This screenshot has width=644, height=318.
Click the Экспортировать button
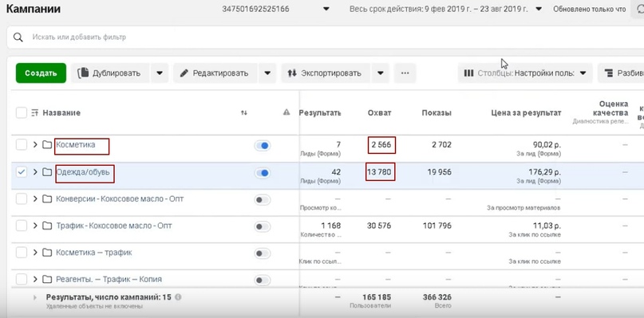pyautogui.click(x=326, y=73)
